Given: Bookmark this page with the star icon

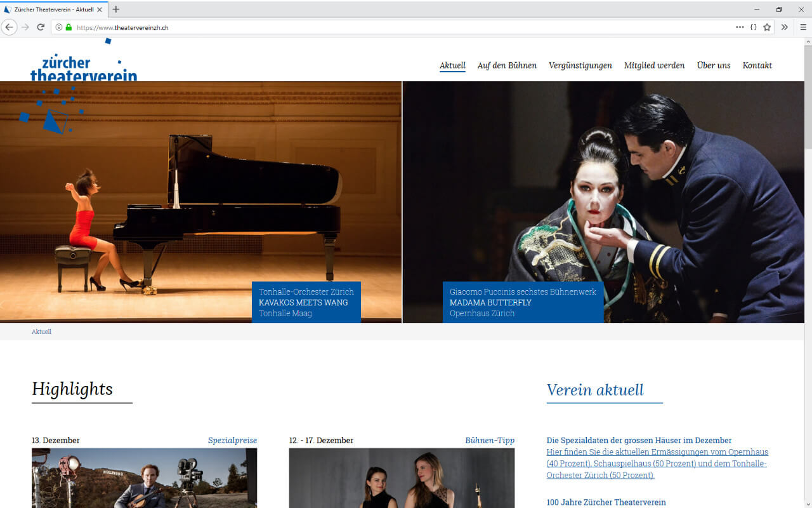Looking at the screenshot, I should (767, 27).
